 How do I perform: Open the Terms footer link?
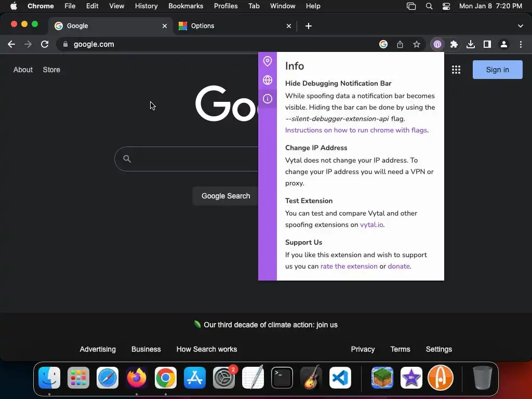click(x=400, y=349)
